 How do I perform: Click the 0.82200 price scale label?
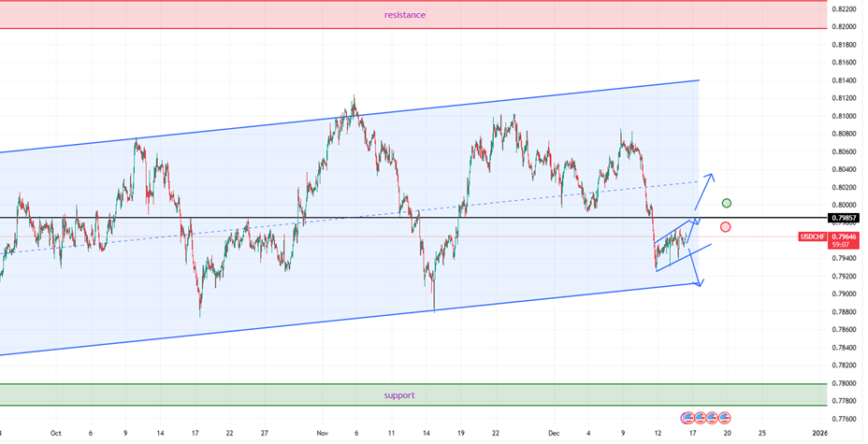[x=845, y=9]
